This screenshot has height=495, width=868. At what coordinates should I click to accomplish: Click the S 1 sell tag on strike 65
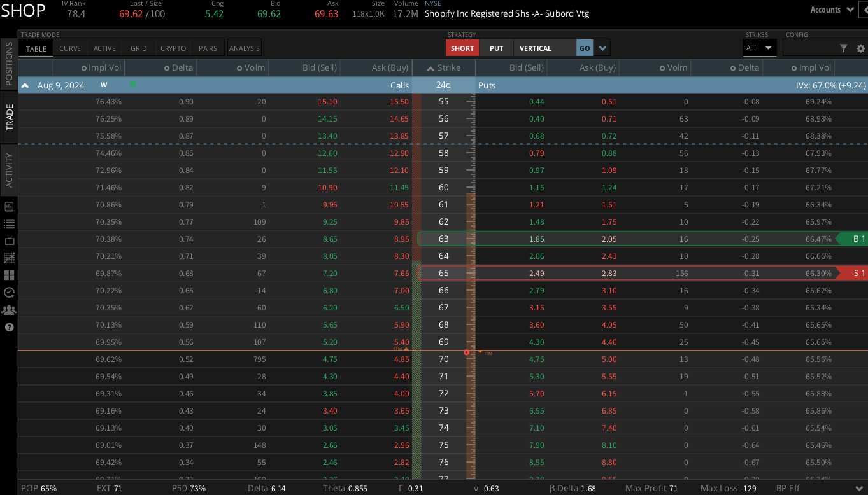pyautogui.click(x=853, y=273)
